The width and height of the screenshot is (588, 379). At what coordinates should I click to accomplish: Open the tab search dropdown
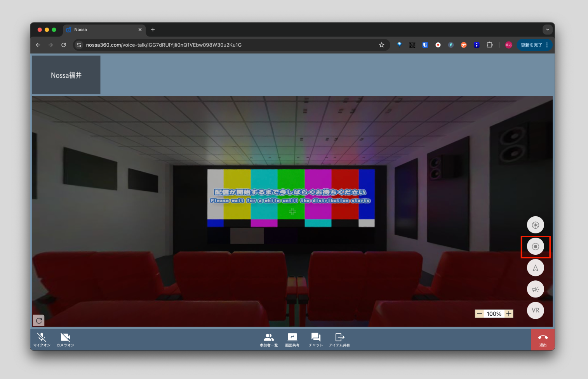click(548, 30)
